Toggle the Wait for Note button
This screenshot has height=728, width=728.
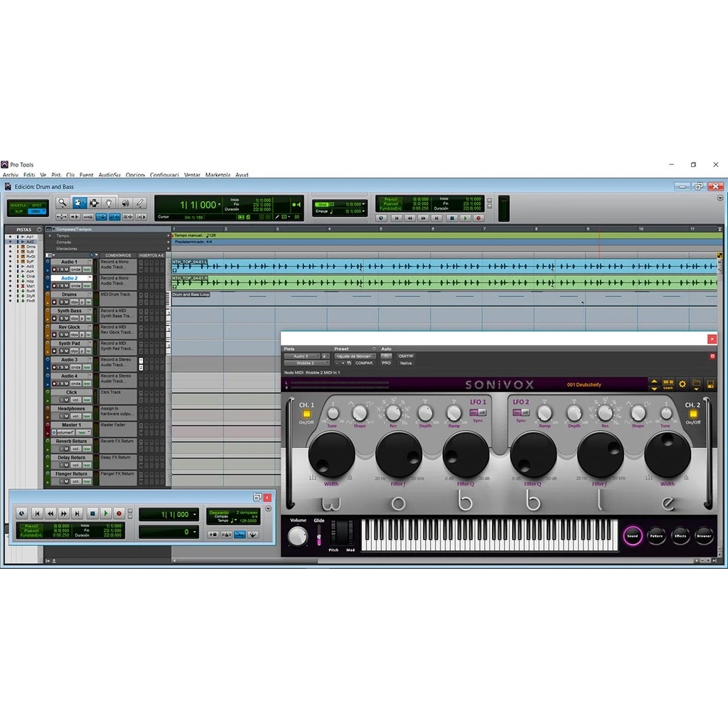tap(213, 535)
